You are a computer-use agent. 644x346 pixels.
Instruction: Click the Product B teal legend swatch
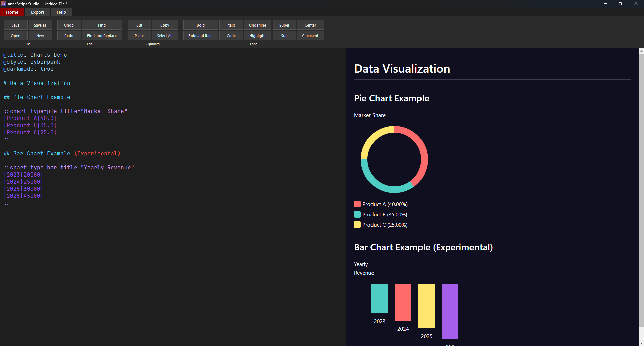pos(357,214)
